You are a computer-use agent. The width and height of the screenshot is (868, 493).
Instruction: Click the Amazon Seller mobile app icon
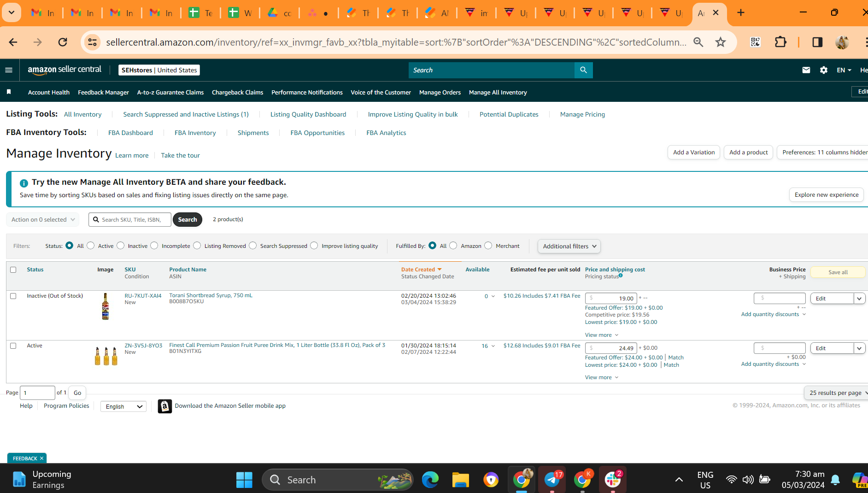pos(165,406)
